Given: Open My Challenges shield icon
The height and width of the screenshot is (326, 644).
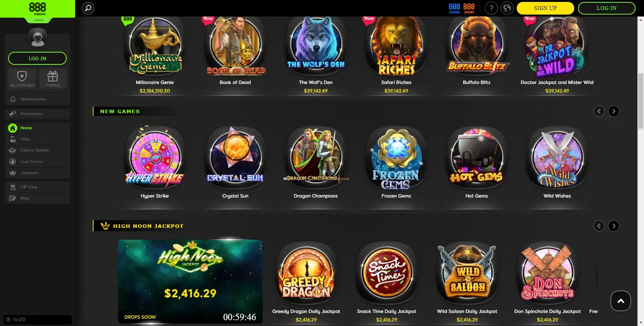Looking at the screenshot, I should 22,79.
